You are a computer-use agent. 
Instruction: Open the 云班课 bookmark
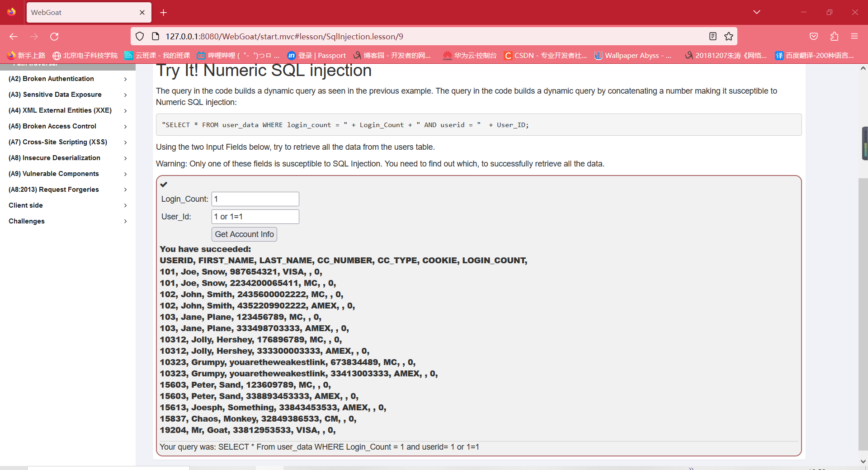pyautogui.click(x=157, y=55)
